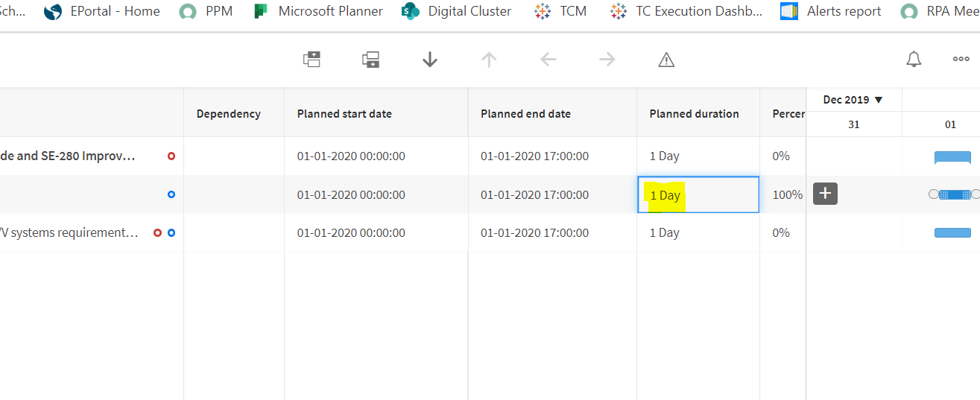Select Gantt bar for systems requirement row
Image resolution: width=980 pixels, height=400 pixels.
coord(952,233)
